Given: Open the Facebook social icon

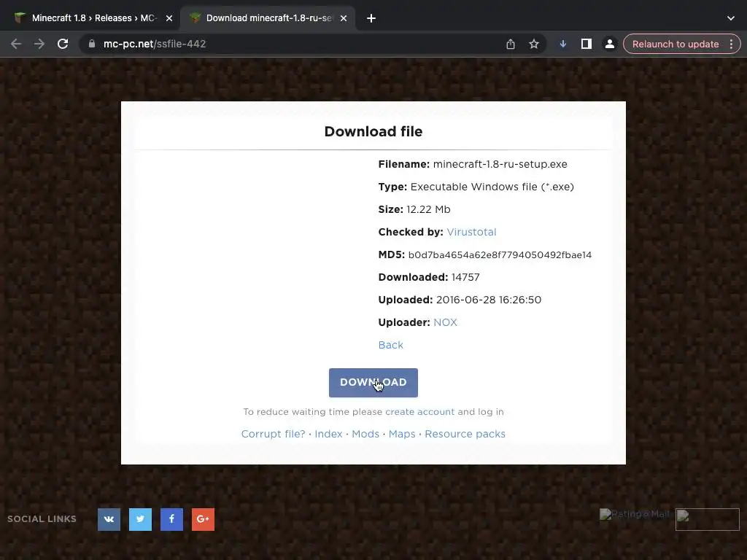Looking at the screenshot, I should pyautogui.click(x=171, y=519).
